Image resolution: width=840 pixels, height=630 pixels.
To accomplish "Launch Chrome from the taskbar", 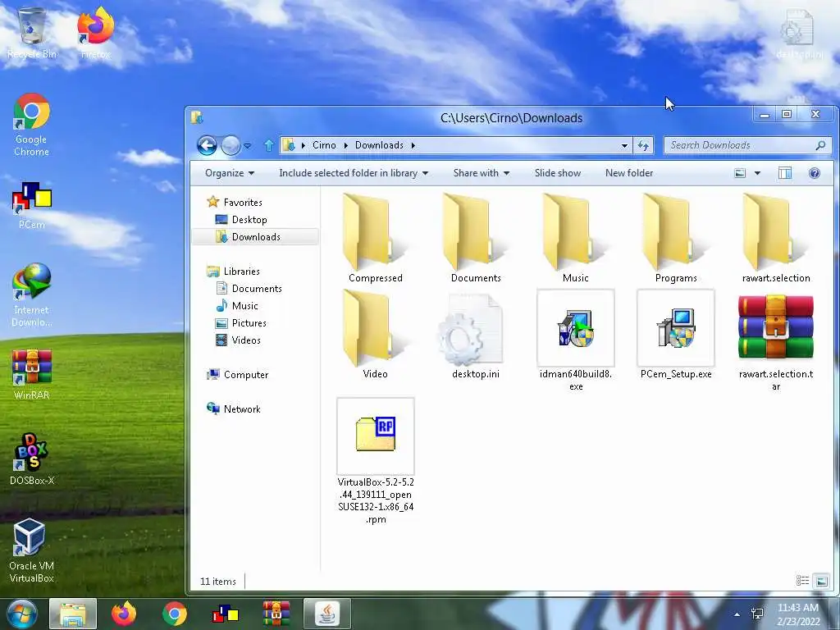I will tap(175, 614).
